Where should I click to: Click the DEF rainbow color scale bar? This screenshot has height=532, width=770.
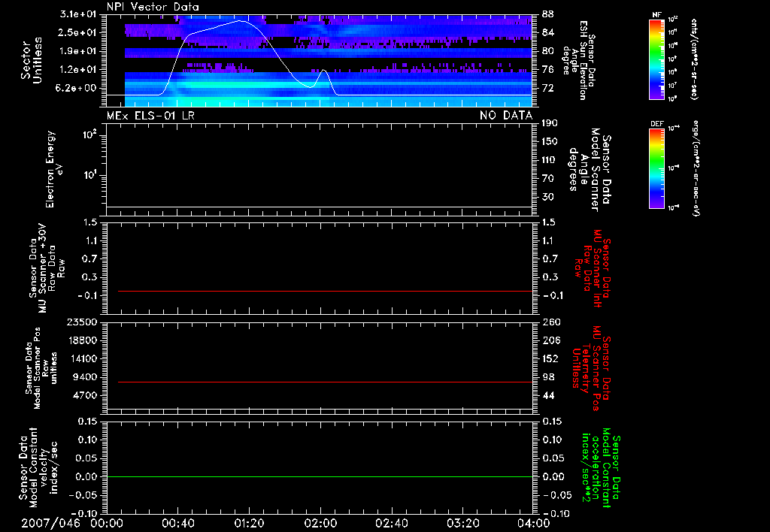point(657,168)
